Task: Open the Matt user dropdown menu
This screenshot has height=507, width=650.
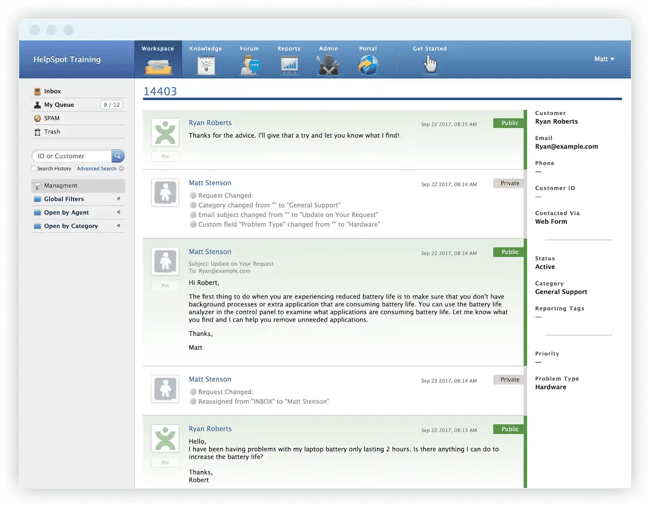Action: (x=604, y=59)
